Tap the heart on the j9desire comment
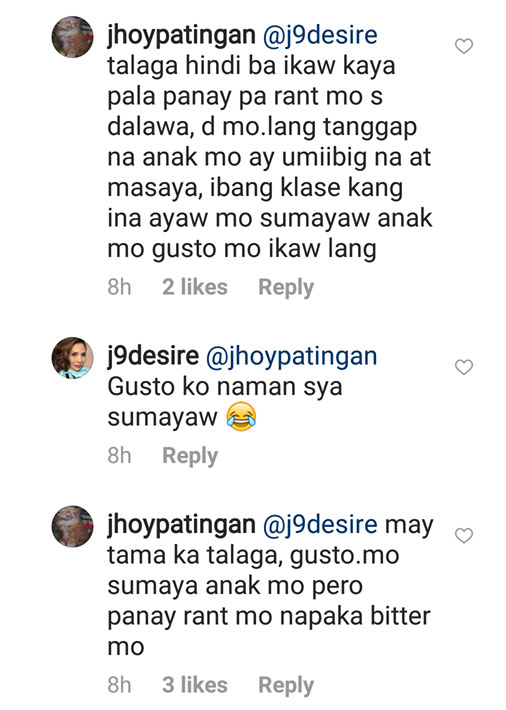 464,367
